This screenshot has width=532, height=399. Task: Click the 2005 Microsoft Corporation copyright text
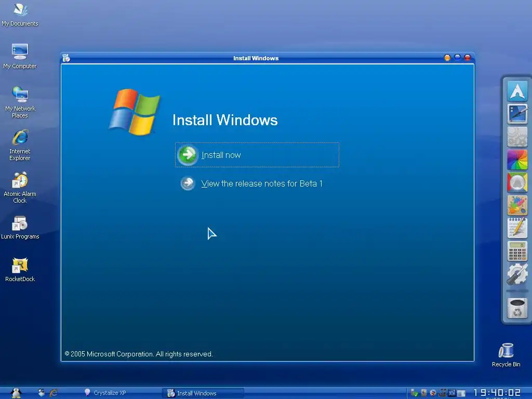click(x=139, y=354)
